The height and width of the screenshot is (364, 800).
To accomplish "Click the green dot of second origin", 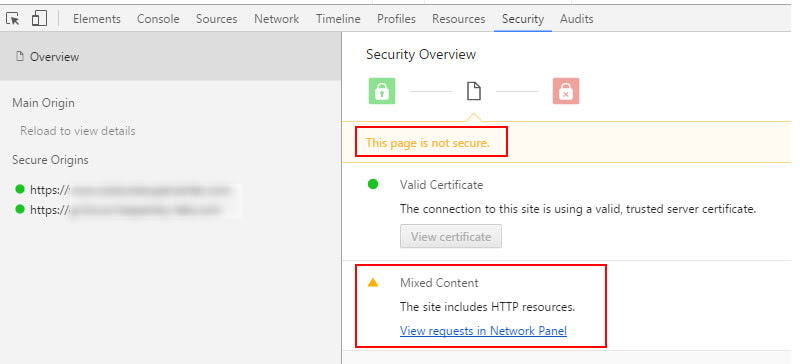I will [20, 208].
